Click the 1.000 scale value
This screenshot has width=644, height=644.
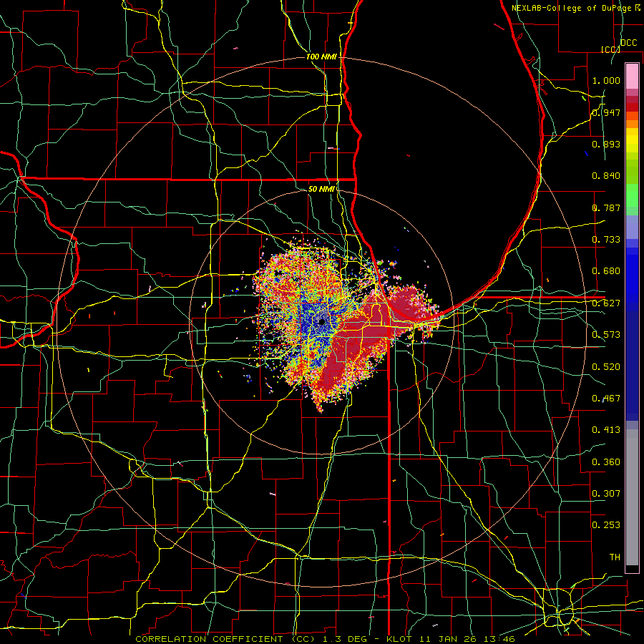click(606, 80)
